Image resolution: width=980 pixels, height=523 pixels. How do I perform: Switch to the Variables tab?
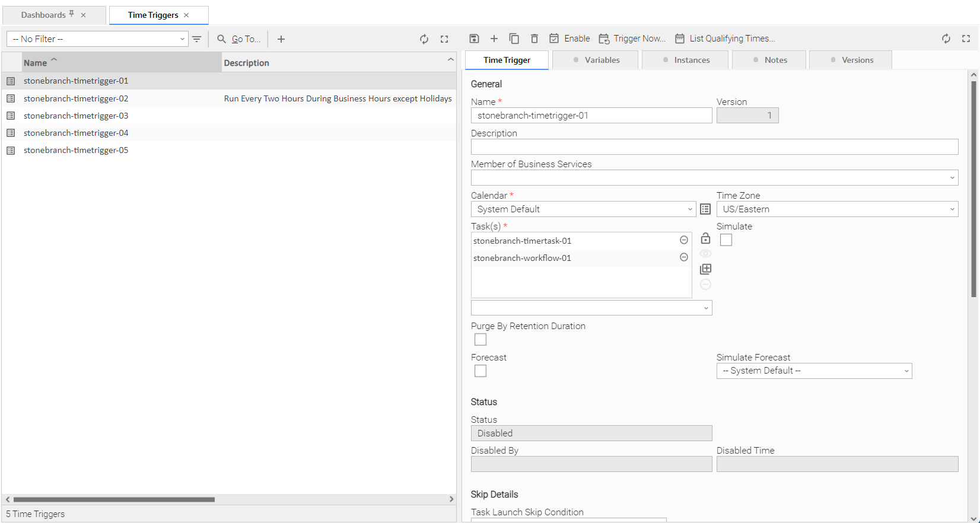[x=596, y=60]
